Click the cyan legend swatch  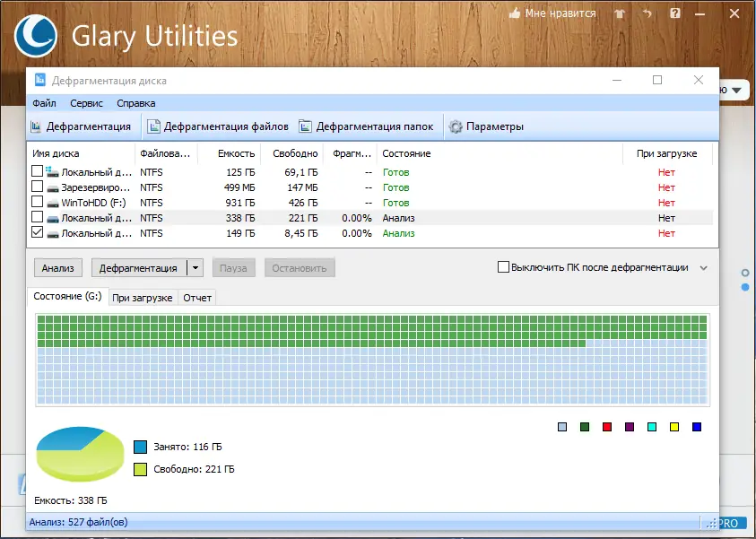(x=652, y=427)
